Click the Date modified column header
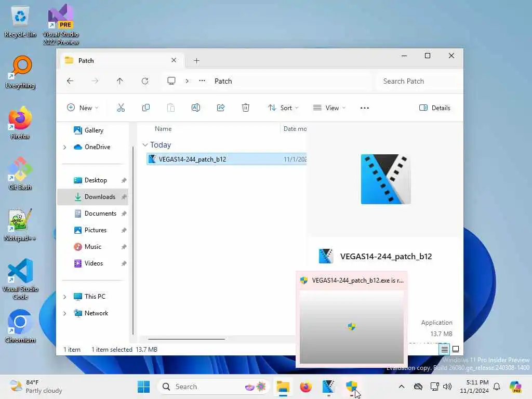The image size is (532, 399). [295, 129]
